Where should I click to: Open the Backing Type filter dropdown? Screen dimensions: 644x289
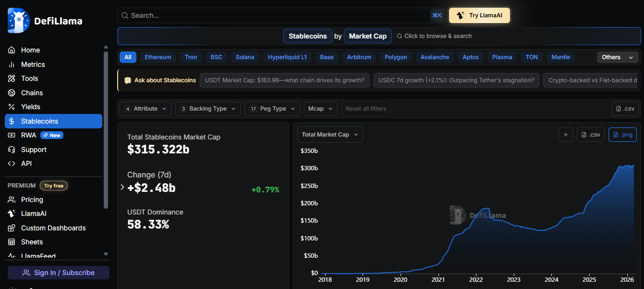tap(208, 109)
